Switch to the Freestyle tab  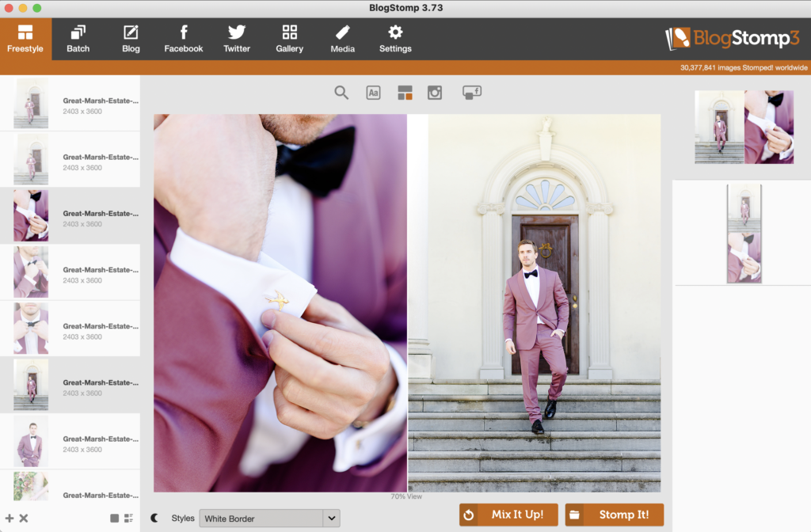pyautogui.click(x=25, y=38)
